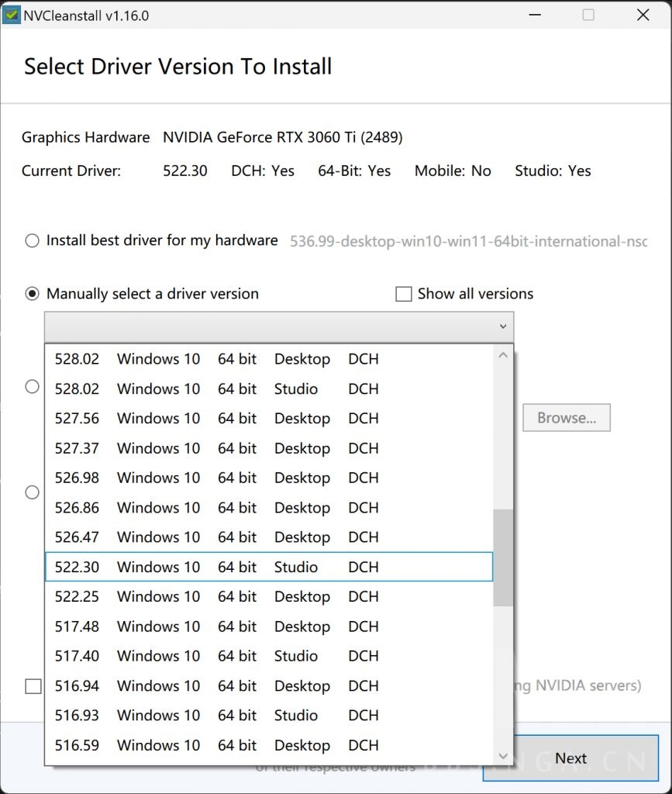
Task: Click the scrollbar down arrow in the list
Action: (x=503, y=755)
